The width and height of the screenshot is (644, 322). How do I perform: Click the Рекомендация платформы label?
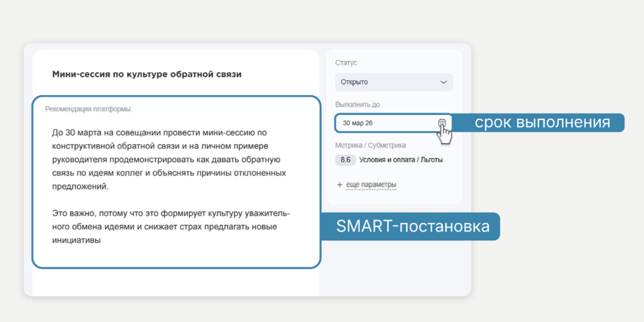point(89,109)
